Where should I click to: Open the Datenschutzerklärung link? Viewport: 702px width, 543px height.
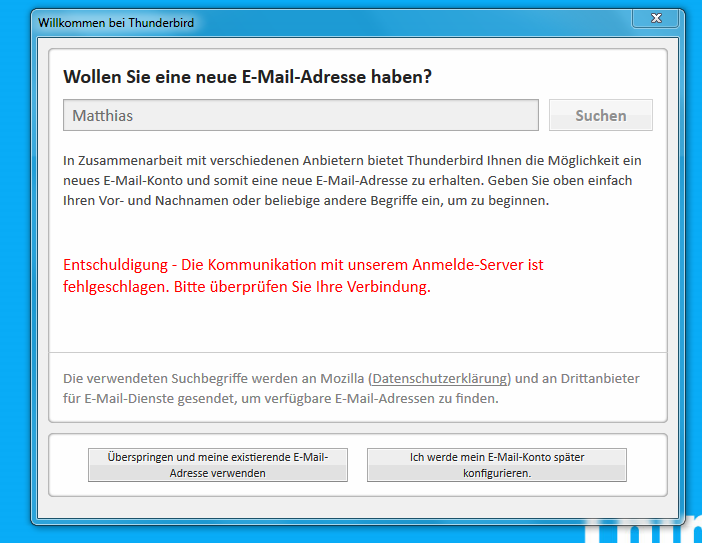440,378
